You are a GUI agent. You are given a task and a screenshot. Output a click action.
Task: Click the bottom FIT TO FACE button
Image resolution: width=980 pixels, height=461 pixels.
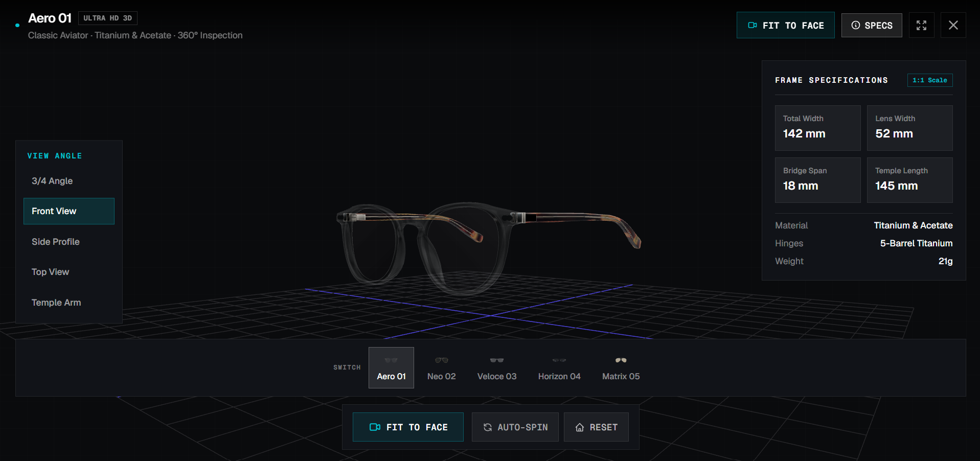[x=408, y=427]
